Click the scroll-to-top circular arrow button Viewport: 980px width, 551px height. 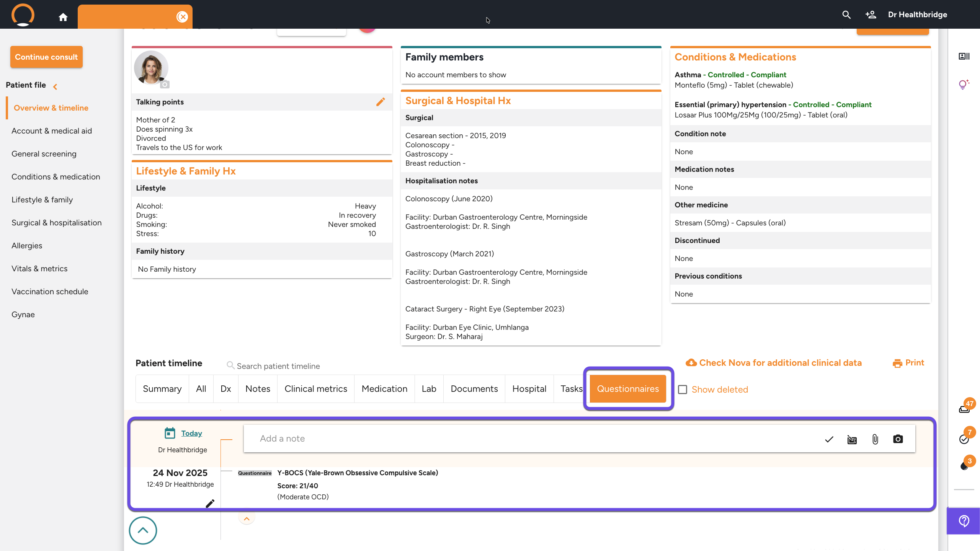pos(143,530)
